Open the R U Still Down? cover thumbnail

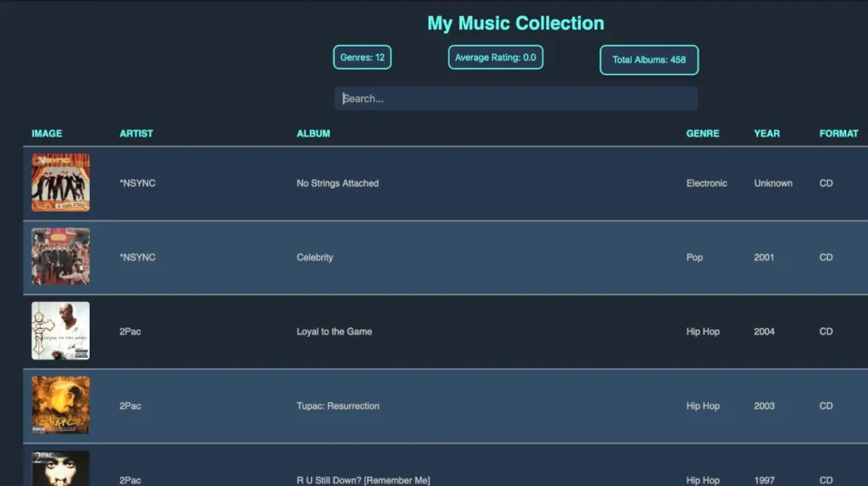[x=60, y=468]
